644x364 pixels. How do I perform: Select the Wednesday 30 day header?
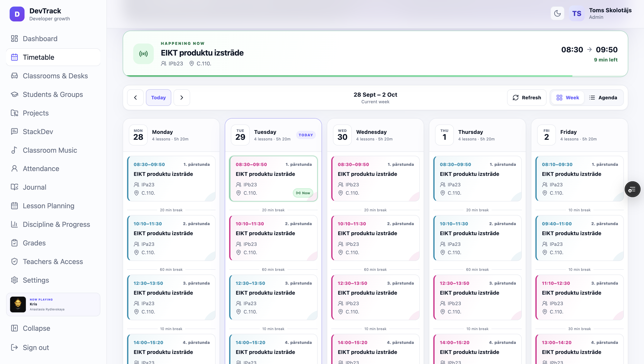375,135
